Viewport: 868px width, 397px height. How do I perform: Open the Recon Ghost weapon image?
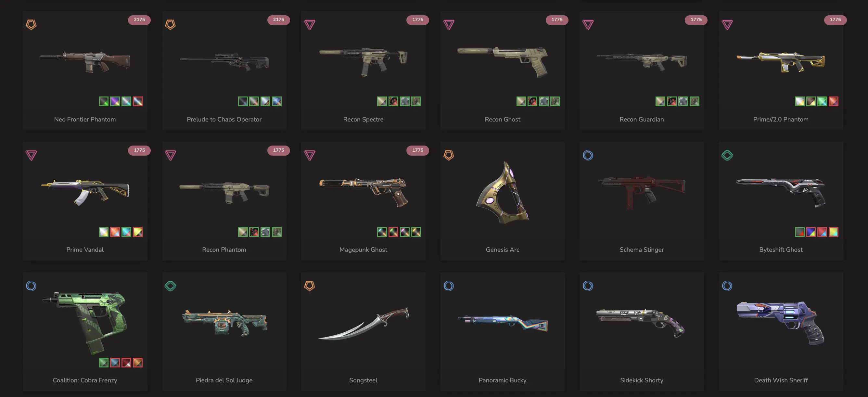pyautogui.click(x=503, y=61)
